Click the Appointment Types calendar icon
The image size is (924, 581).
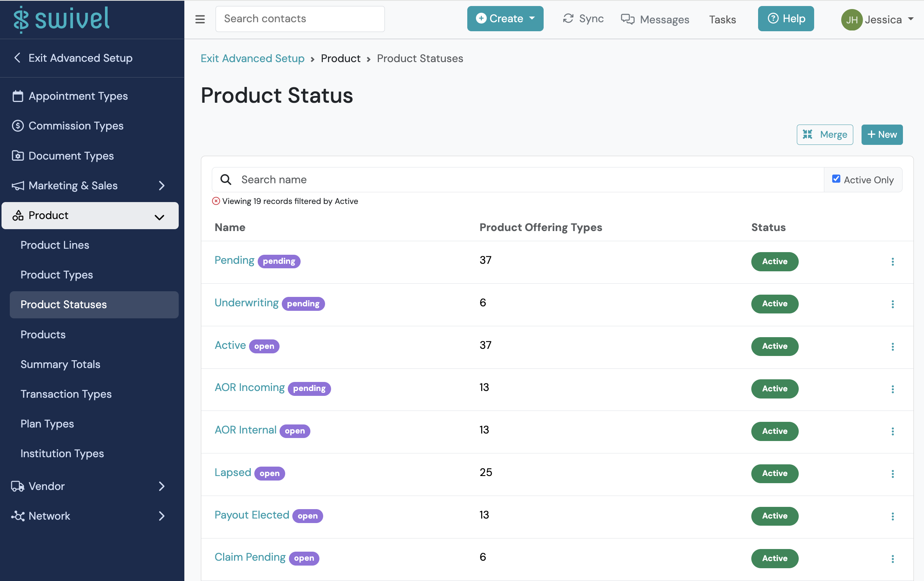18,96
